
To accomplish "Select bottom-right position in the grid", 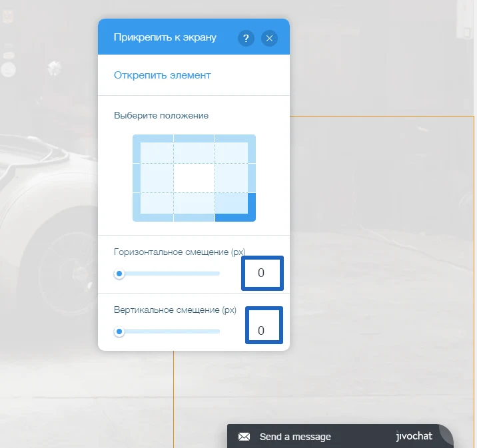I will click(x=235, y=207).
